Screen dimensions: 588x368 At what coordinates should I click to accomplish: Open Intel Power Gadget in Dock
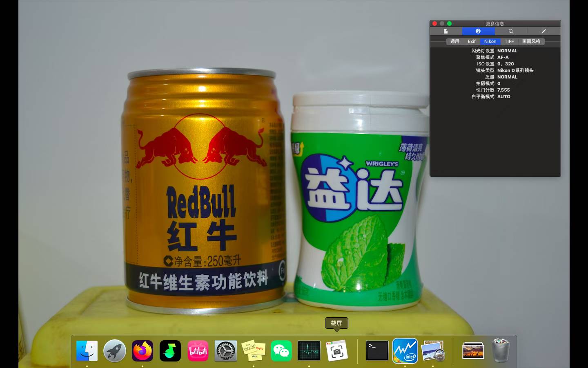coord(405,351)
